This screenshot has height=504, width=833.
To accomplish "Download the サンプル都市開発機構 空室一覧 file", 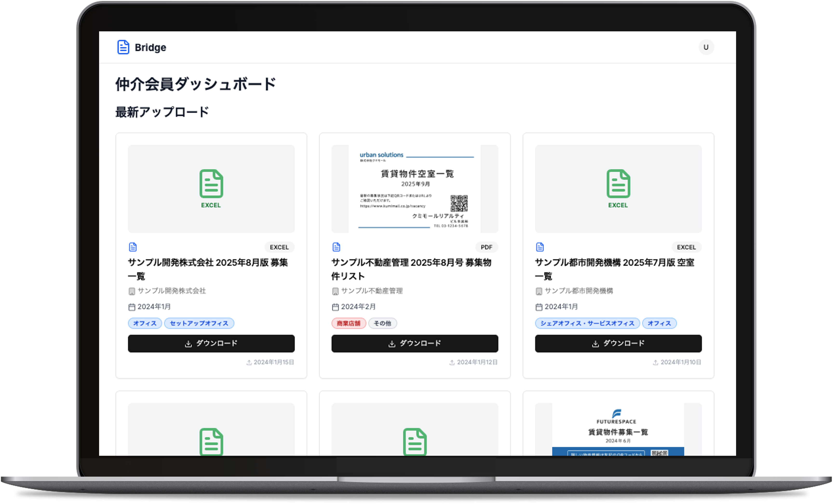I will pos(618,343).
